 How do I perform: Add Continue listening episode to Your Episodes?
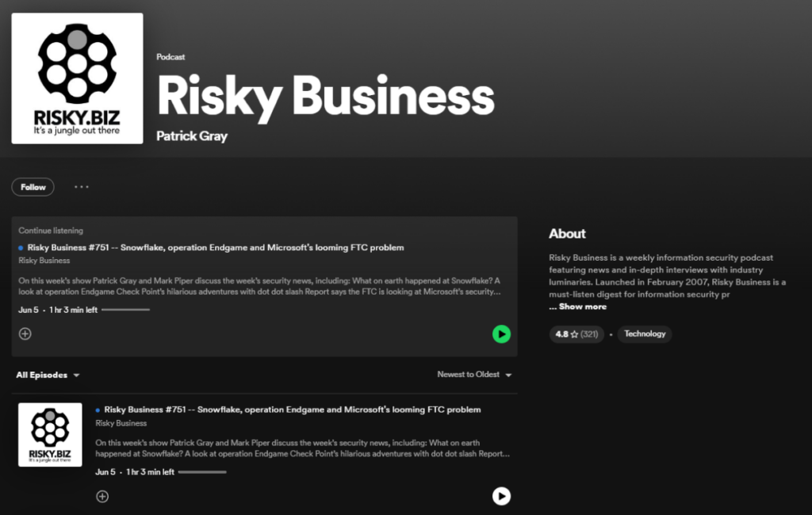(25, 334)
